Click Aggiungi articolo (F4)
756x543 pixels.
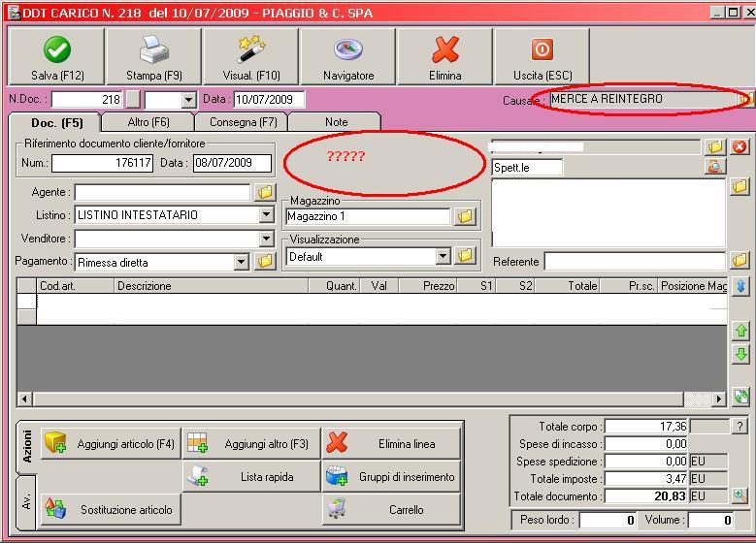tap(111, 443)
